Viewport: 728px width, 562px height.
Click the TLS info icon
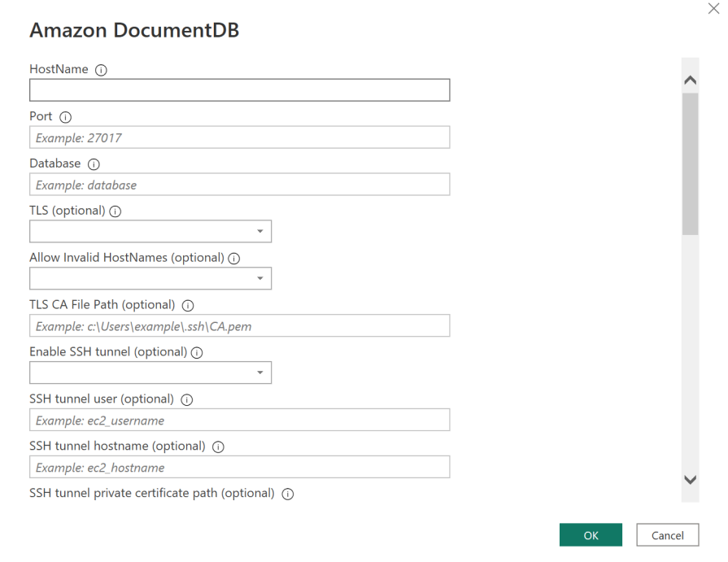115,211
